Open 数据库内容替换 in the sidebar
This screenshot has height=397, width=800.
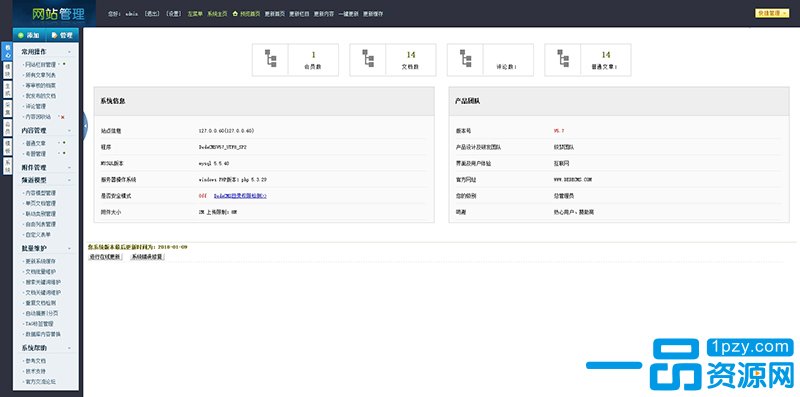coord(43,334)
